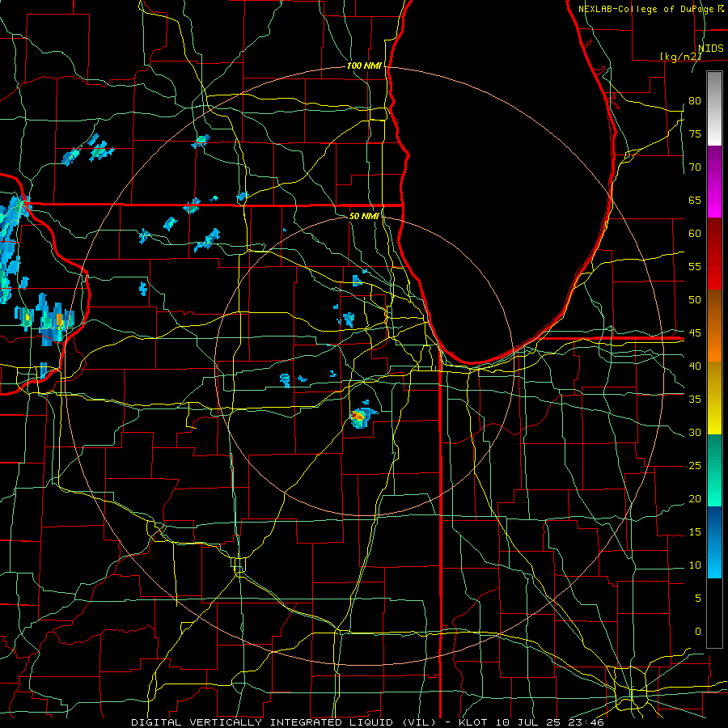Viewport: 728px width, 728px height.
Task: Click the 70 value on the legend
Action: pos(695,167)
